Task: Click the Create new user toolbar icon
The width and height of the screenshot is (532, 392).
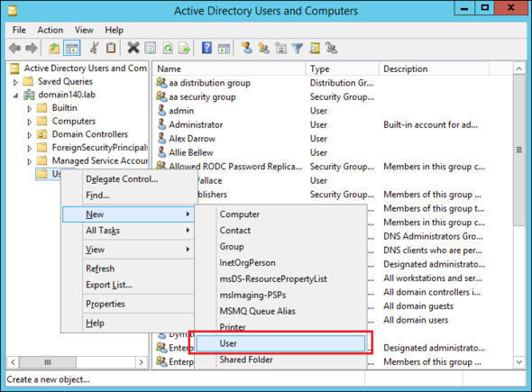Action: point(247,48)
